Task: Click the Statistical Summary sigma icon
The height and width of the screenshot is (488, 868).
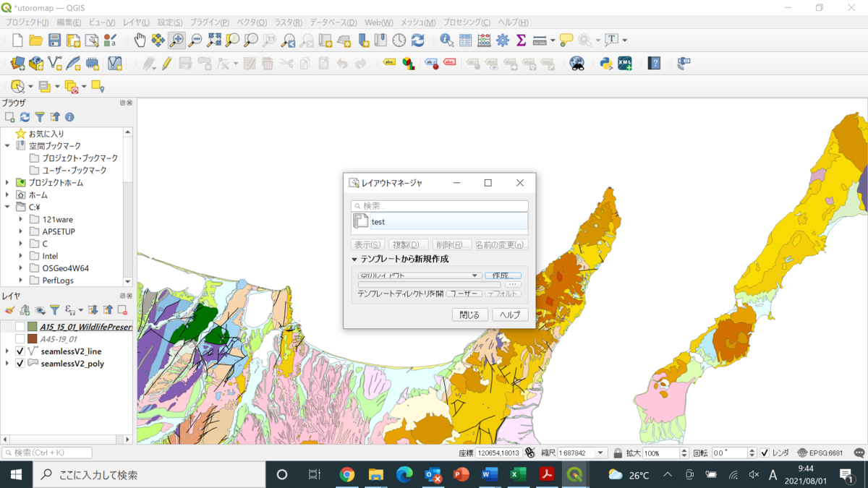Action: point(521,40)
